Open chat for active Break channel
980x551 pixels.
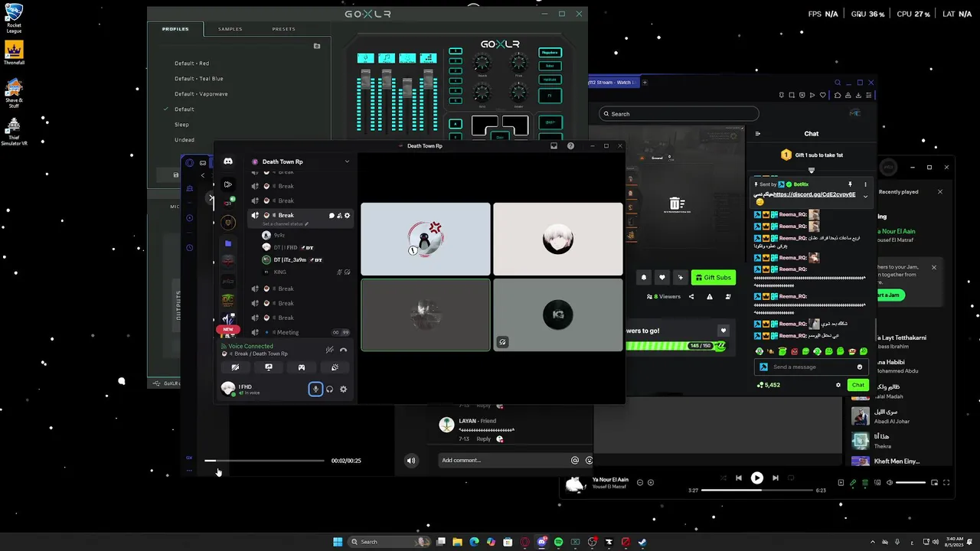(x=332, y=216)
